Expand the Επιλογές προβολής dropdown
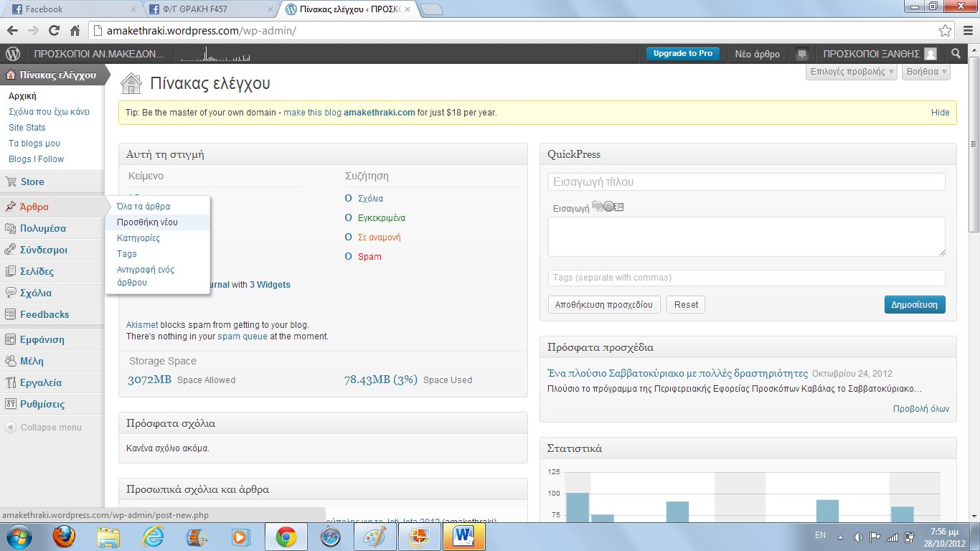 tap(852, 72)
